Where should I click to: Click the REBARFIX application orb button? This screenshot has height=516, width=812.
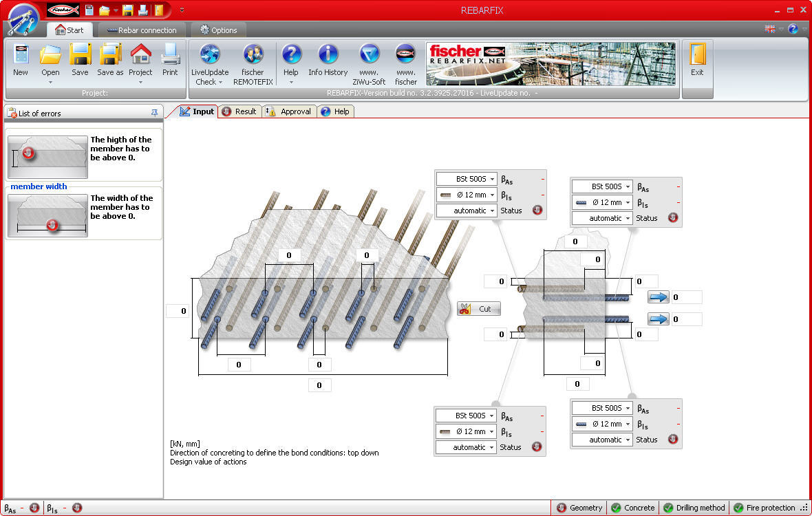click(x=23, y=19)
